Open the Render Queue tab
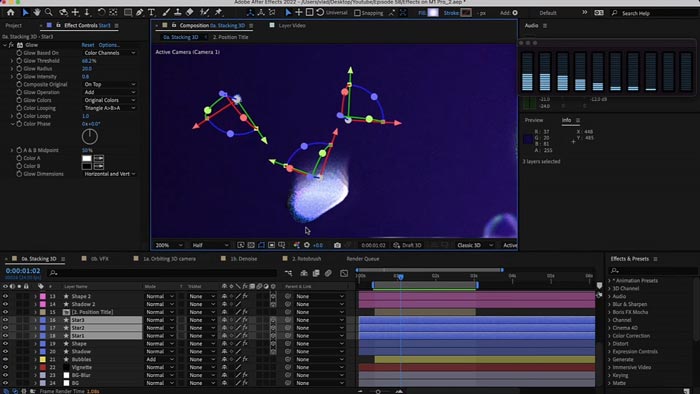The height and width of the screenshot is (394, 700). pos(362,259)
